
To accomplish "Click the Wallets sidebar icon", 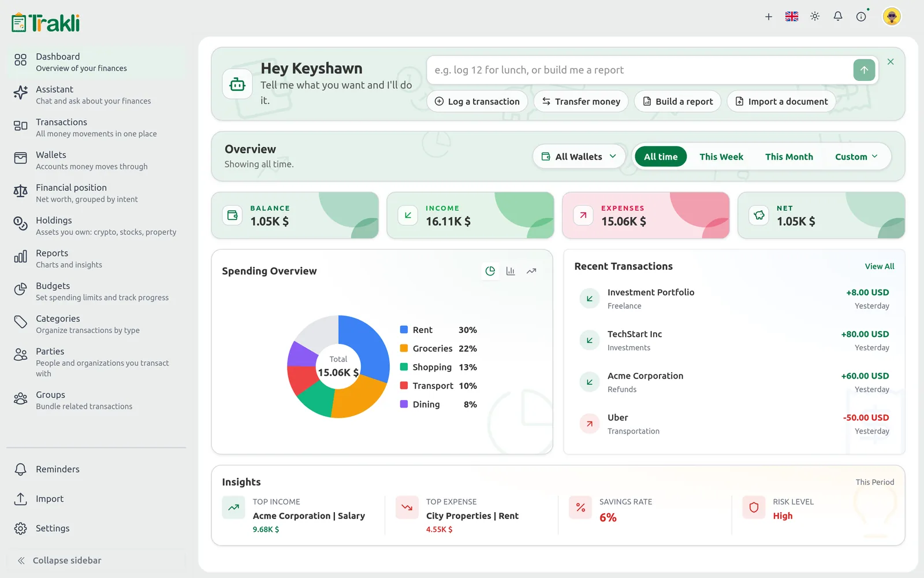I will [20, 158].
